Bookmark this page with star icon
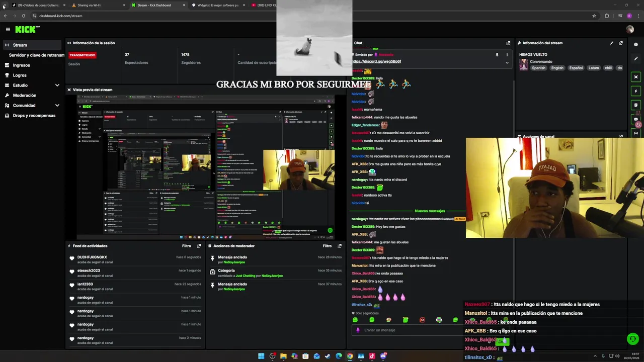Viewport: 644px width, 362px height. pyautogui.click(x=594, y=16)
